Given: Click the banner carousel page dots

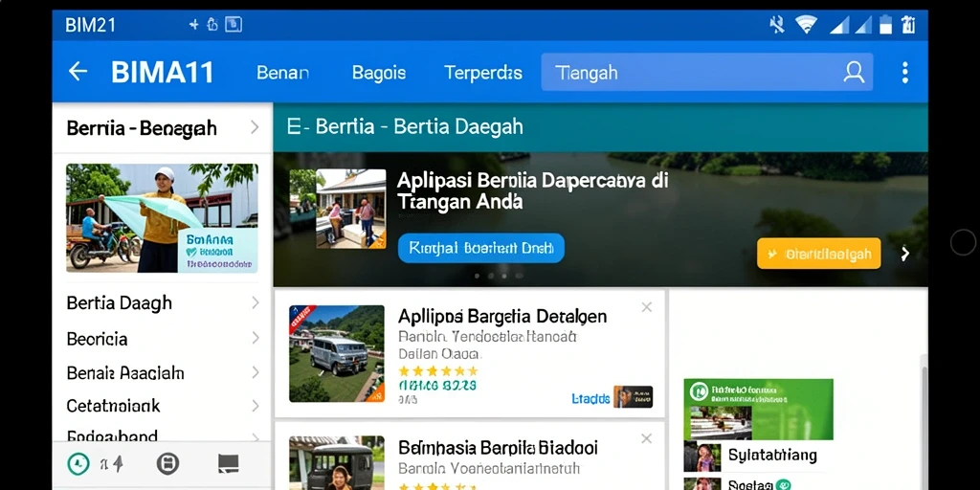Looking at the screenshot, I should pos(498,276).
